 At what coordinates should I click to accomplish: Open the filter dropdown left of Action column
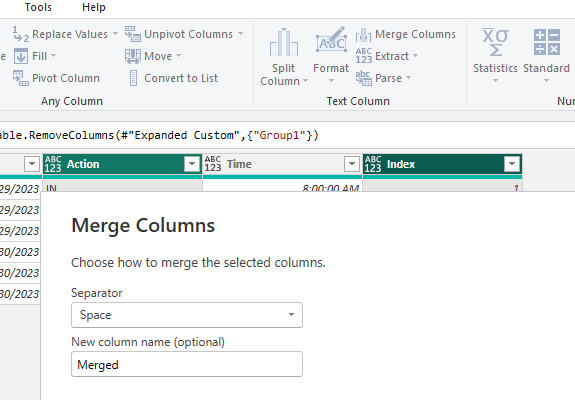[x=32, y=164]
